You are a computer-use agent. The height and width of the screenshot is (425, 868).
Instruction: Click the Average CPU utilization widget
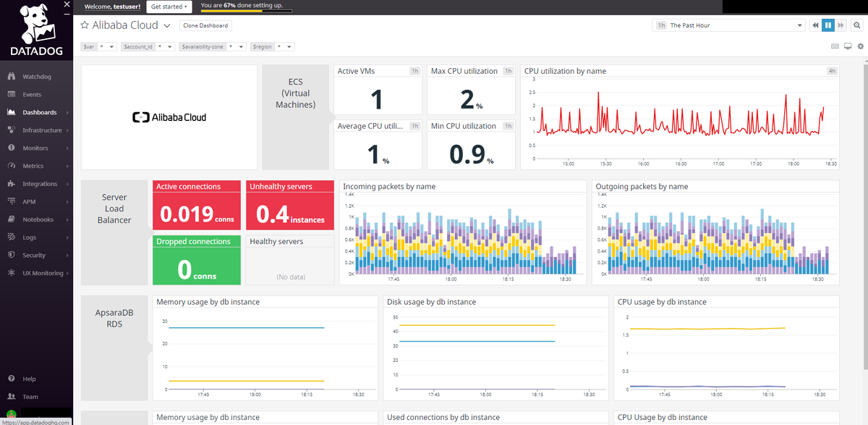coord(378,144)
